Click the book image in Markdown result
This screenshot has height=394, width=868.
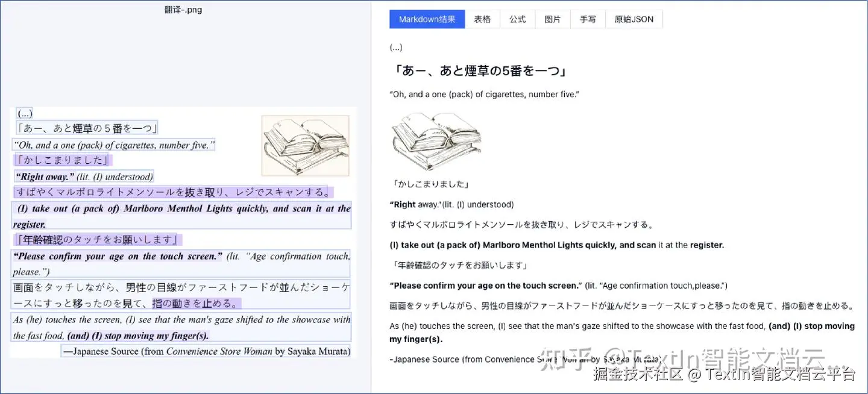(436, 141)
